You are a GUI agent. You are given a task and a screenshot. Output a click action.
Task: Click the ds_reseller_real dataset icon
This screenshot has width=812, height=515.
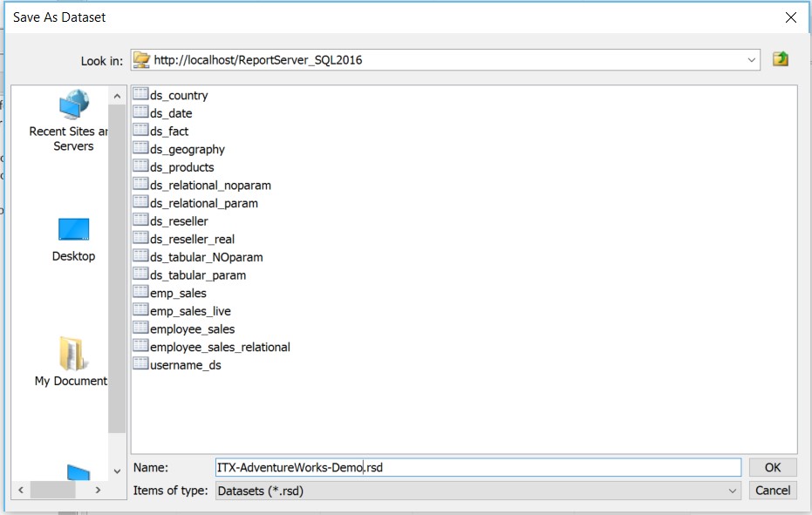point(141,238)
